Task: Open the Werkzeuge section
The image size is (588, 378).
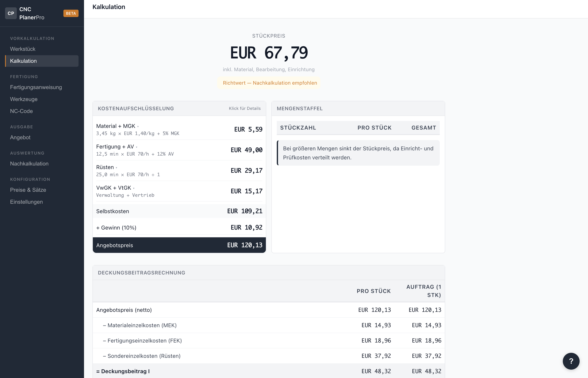Action: click(x=24, y=99)
